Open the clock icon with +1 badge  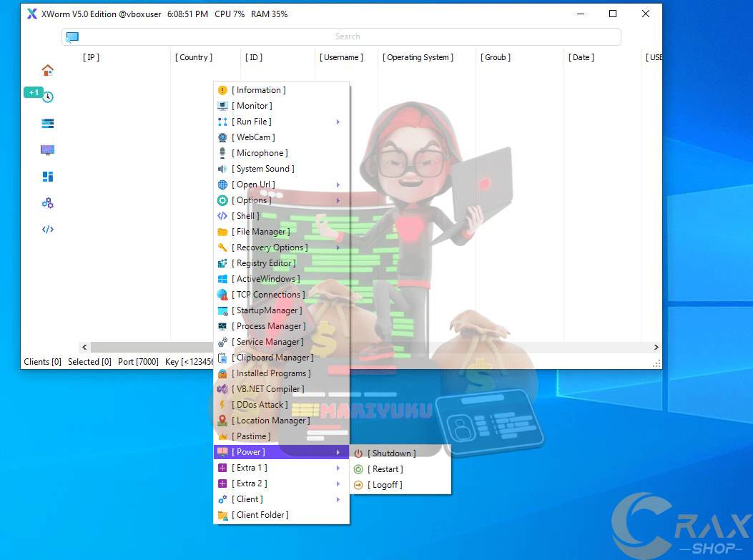(47, 97)
